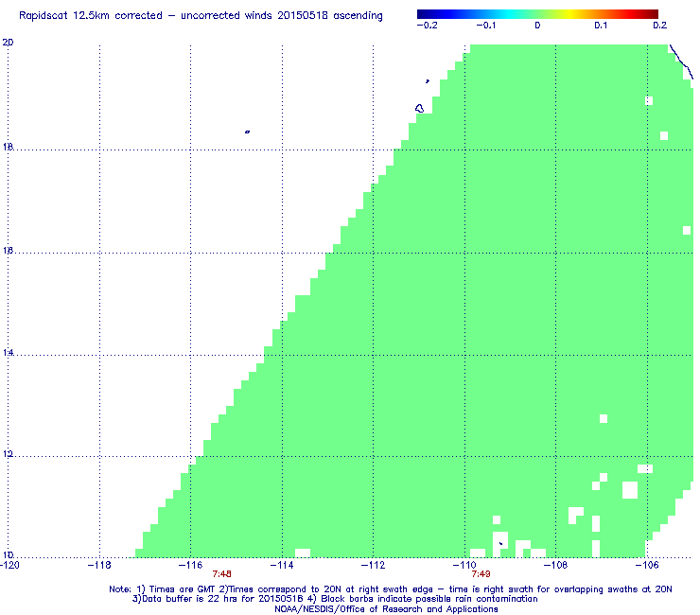Viewport: 700px width, 615px height.
Task: Click the wind difference color scale bar
Action: (x=537, y=14)
